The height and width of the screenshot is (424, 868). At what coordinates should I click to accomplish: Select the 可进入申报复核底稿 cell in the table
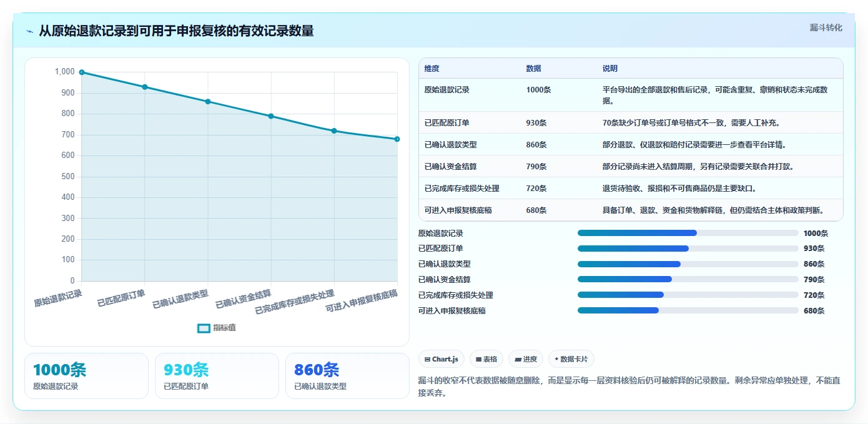[x=458, y=210]
